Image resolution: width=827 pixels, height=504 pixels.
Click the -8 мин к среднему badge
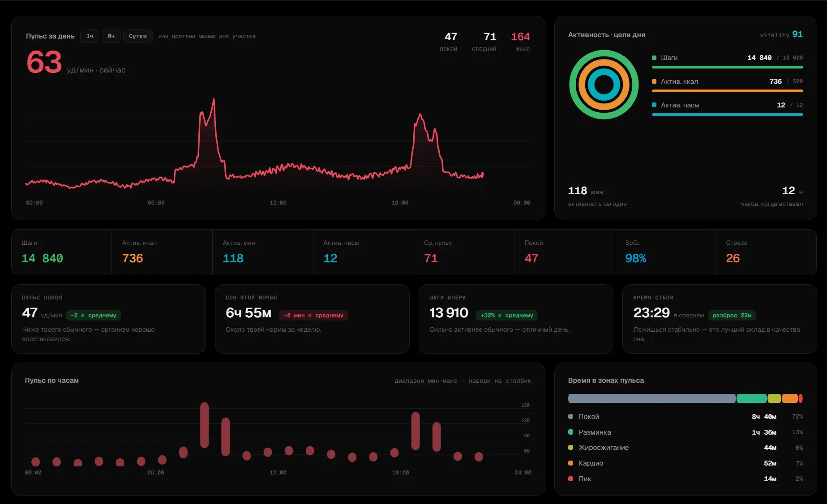click(x=313, y=316)
